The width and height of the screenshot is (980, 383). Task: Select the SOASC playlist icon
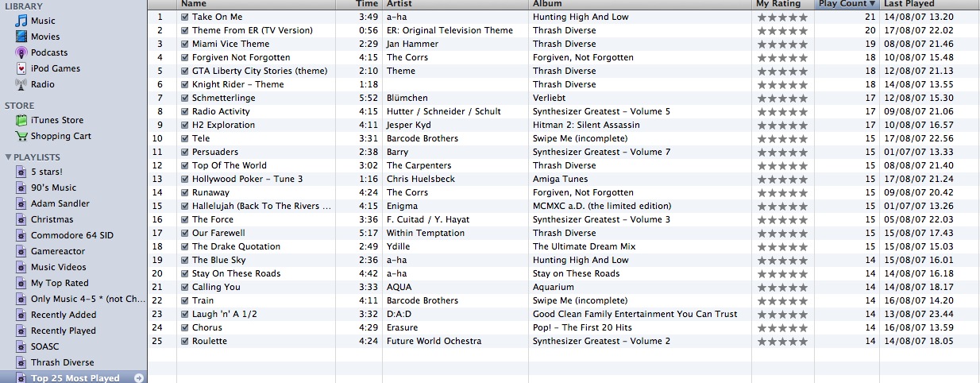click(22, 346)
